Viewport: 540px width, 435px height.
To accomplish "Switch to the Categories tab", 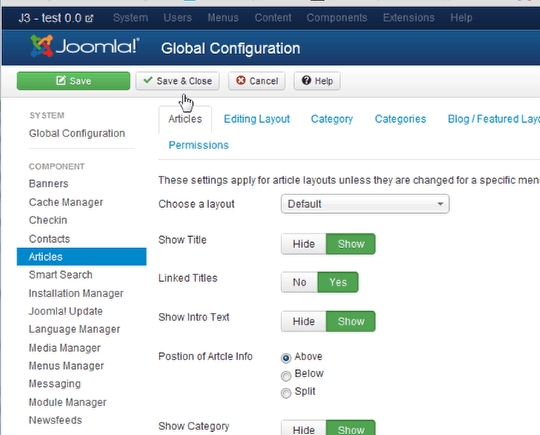I will (x=401, y=119).
